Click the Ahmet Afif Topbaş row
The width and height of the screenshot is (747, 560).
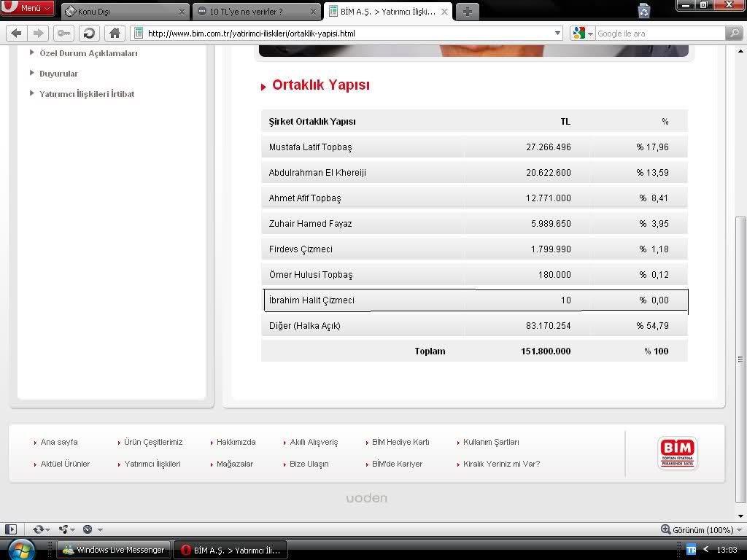tap(474, 198)
